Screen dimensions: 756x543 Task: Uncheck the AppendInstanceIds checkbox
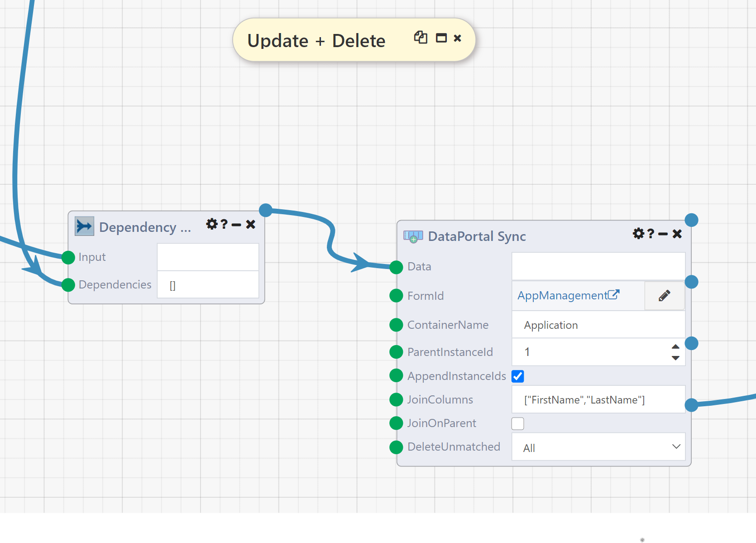click(517, 376)
